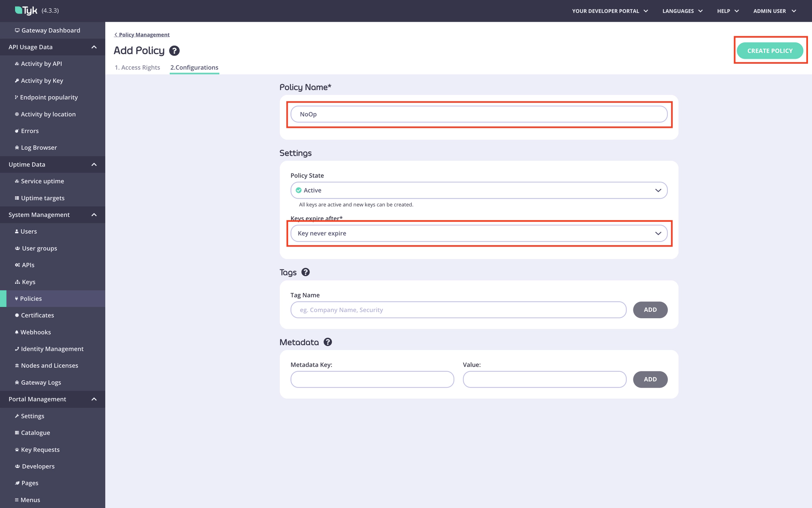812x508 pixels.
Task: Click the ADD tag button
Action: 650,310
